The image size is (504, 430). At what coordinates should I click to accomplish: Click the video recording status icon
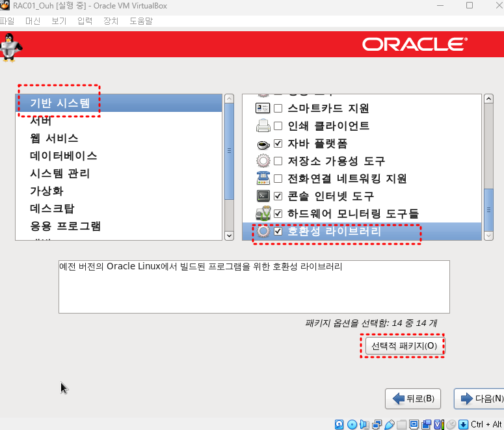click(426, 425)
